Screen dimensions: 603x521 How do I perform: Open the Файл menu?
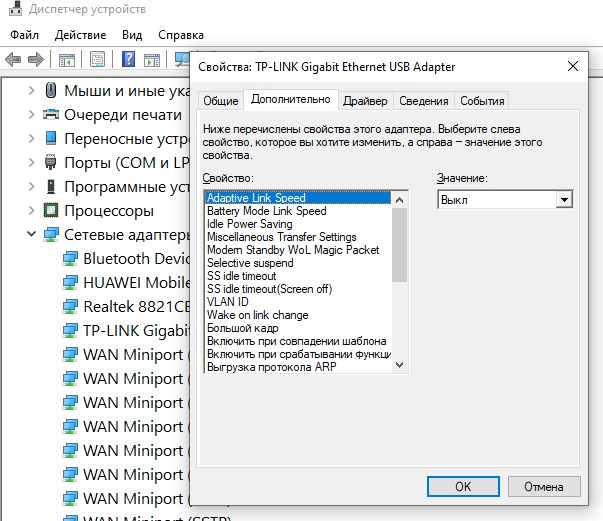coord(24,35)
